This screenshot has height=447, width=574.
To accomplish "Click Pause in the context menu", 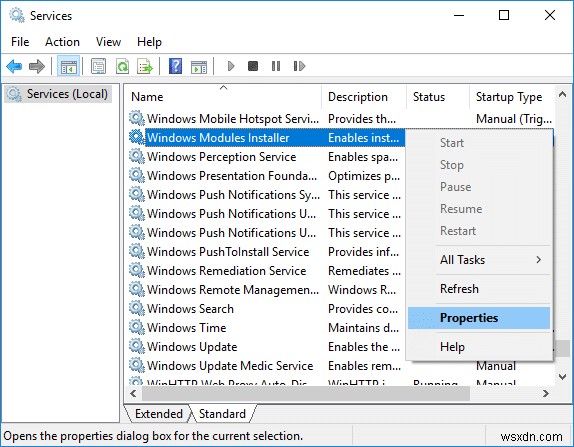I will [479, 187].
